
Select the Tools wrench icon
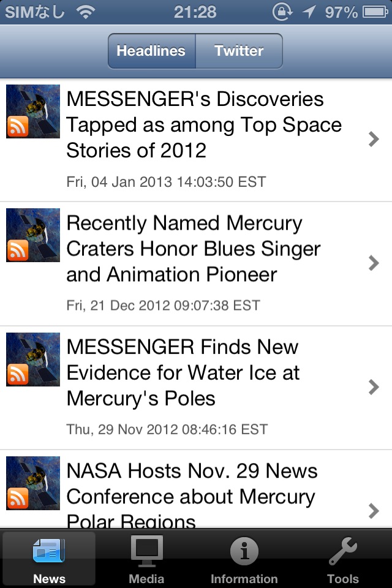pos(342,551)
